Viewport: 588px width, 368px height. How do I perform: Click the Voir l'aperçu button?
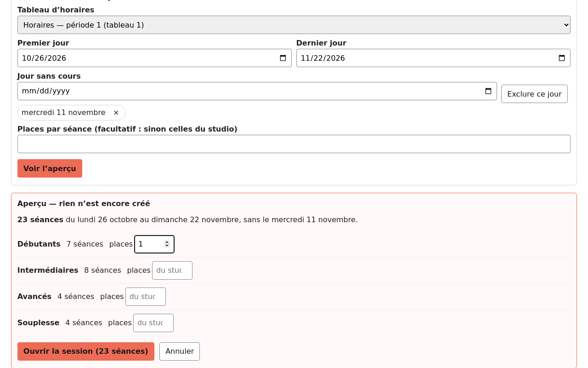(50, 168)
